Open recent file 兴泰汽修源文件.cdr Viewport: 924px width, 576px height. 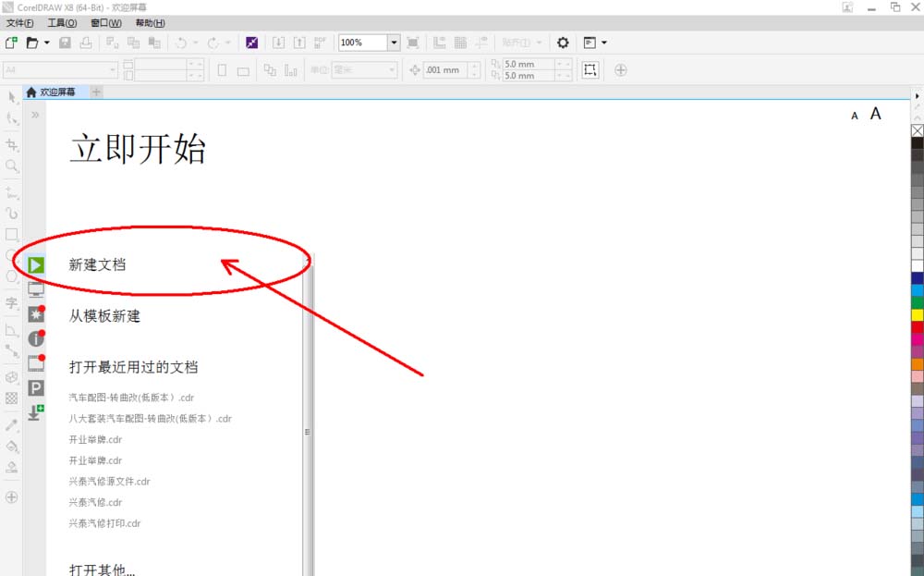click(110, 481)
